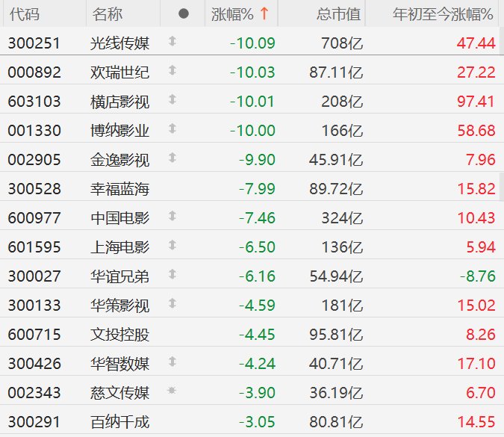Select stock code 600977

[x=34, y=218]
